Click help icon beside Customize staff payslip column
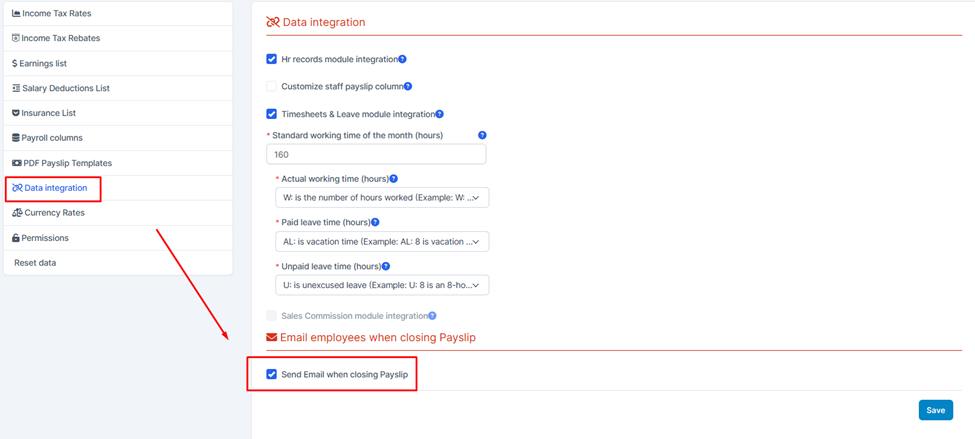975x439 pixels. (409, 86)
